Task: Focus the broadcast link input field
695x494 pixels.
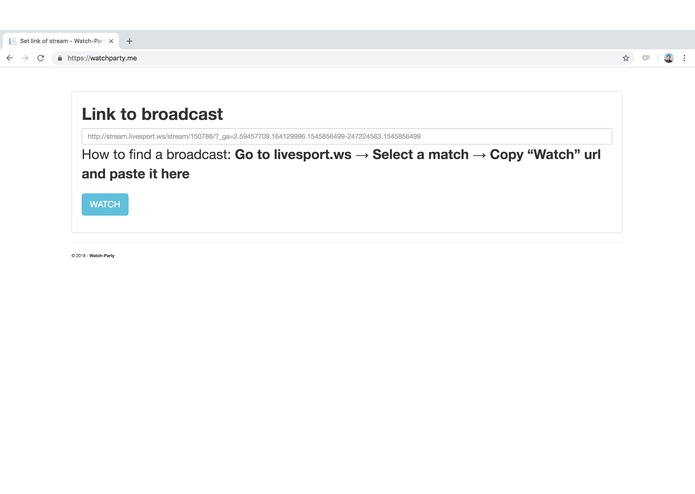Action: [347, 136]
